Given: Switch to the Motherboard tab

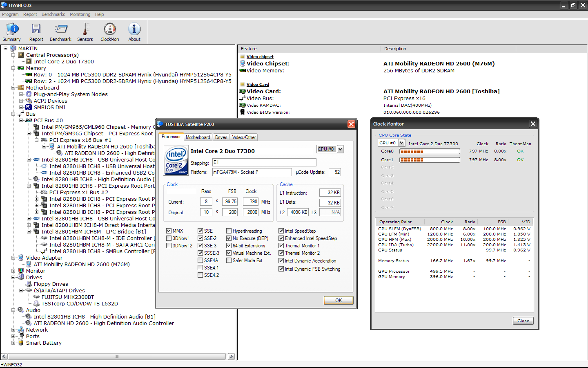Looking at the screenshot, I should (198, 137).
